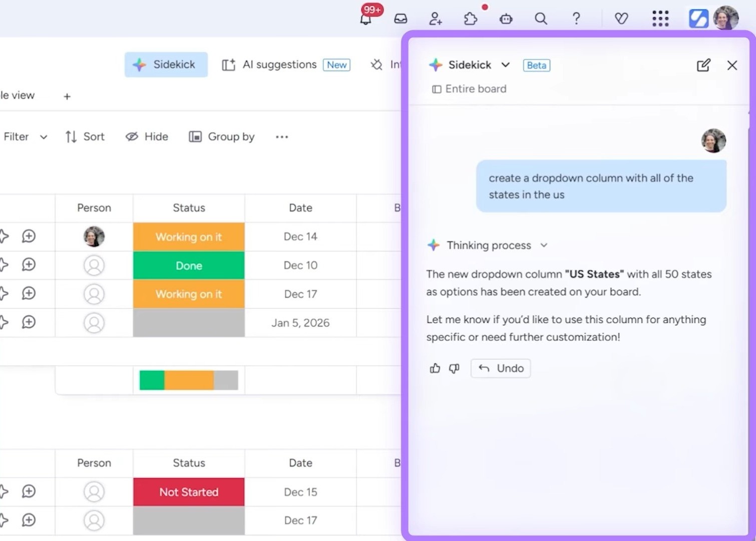
Task: Add a new board view with the plus
Action: 67,96
